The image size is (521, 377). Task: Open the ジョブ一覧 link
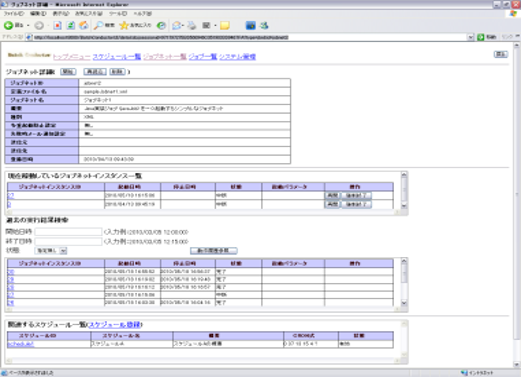point(203,57)
